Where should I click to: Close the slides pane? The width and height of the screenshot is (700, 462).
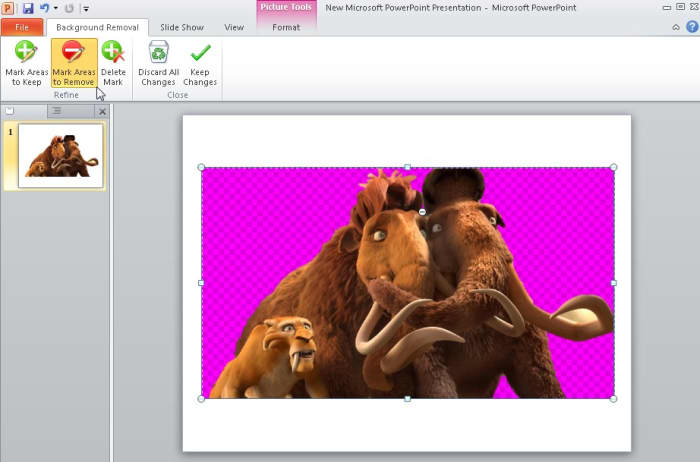click(x=102, y=111)
